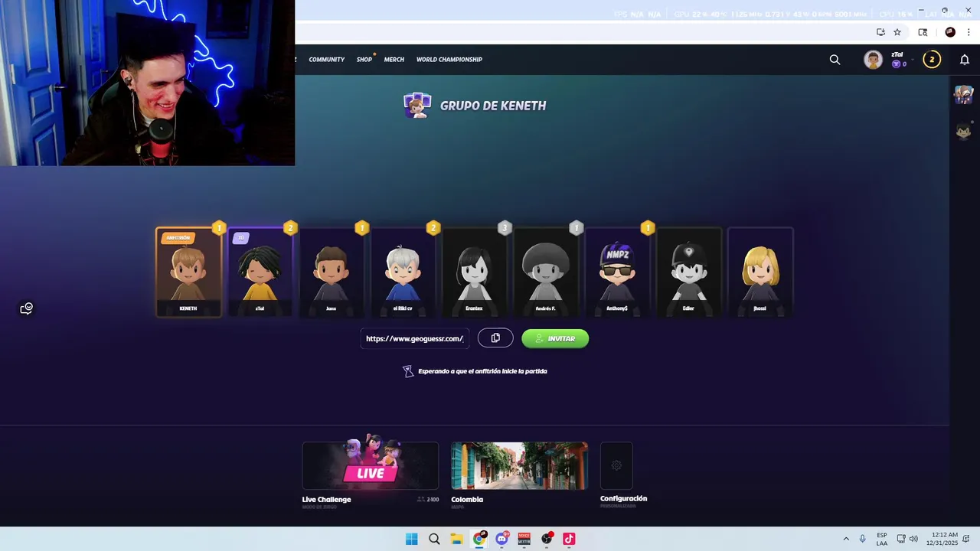
Task: Select the Live Challenge game mode card
Action: click(x=371, y=465)
